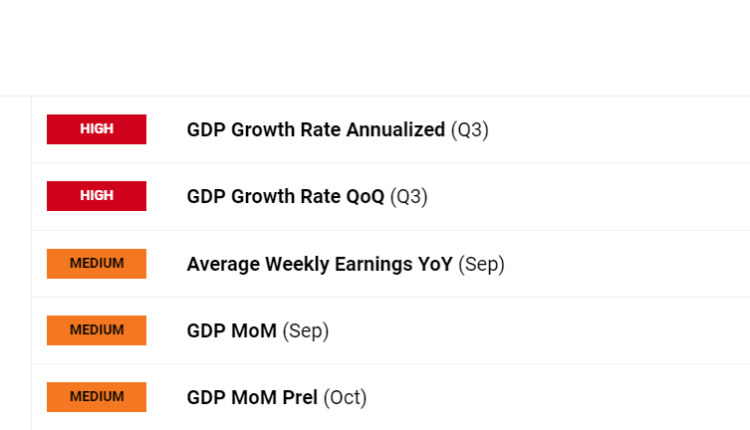Screen dimensions: 750x430
Task: Open the GDP MoM event title
Action: [231, 331]
